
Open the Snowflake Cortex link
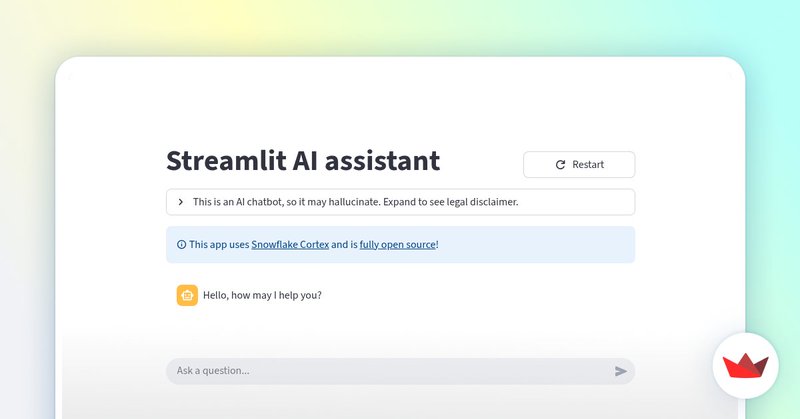pyautogui.click(x=290, y=244)
